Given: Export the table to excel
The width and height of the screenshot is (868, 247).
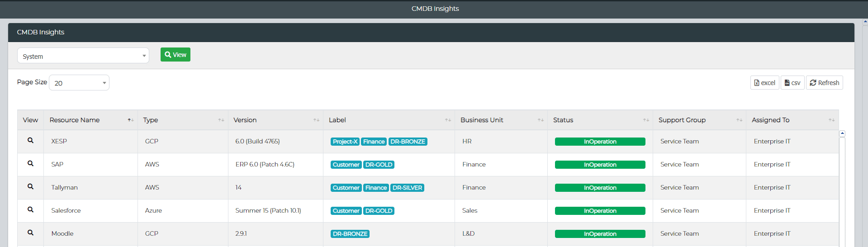Looking at the screenshot, I should coord(764,83).
